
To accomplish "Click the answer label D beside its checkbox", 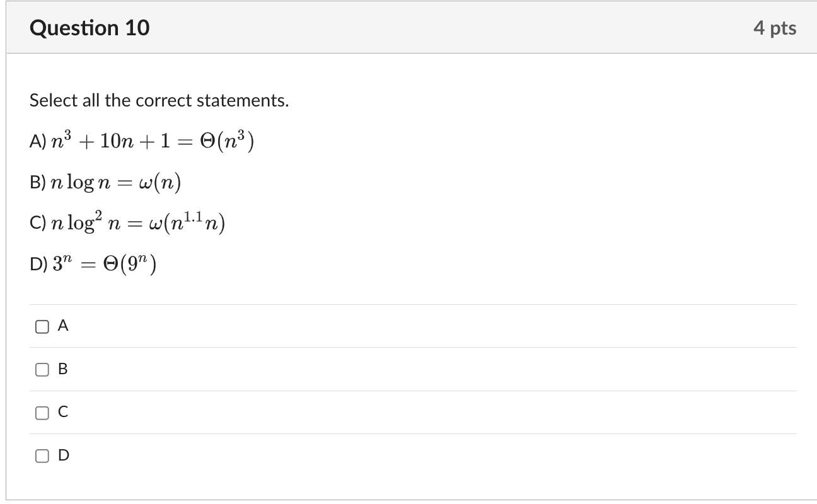I will tap(64, 455).
